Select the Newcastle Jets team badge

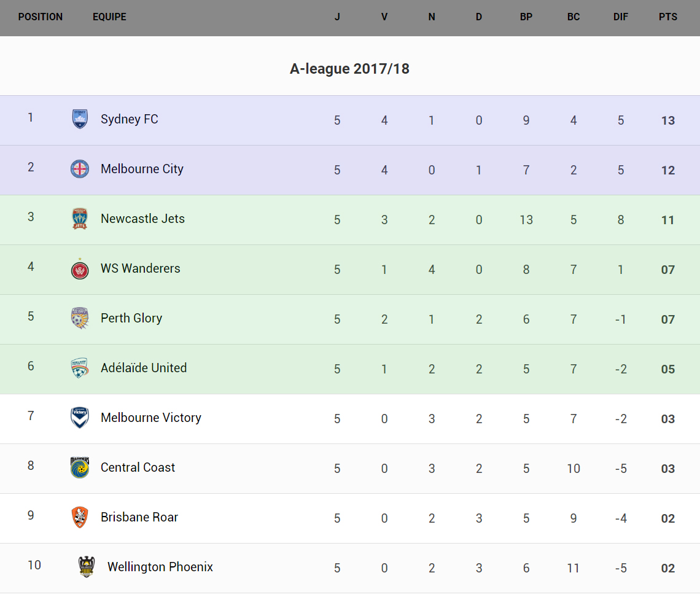tap(80, 219)
